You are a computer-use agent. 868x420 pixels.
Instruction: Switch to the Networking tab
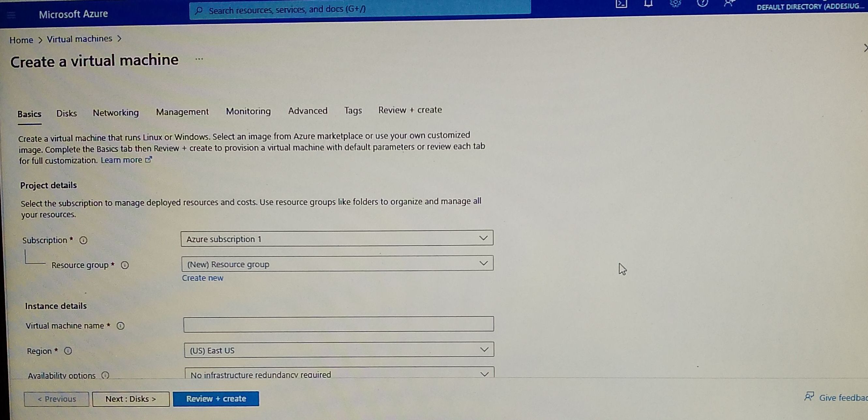click(115, 112)
